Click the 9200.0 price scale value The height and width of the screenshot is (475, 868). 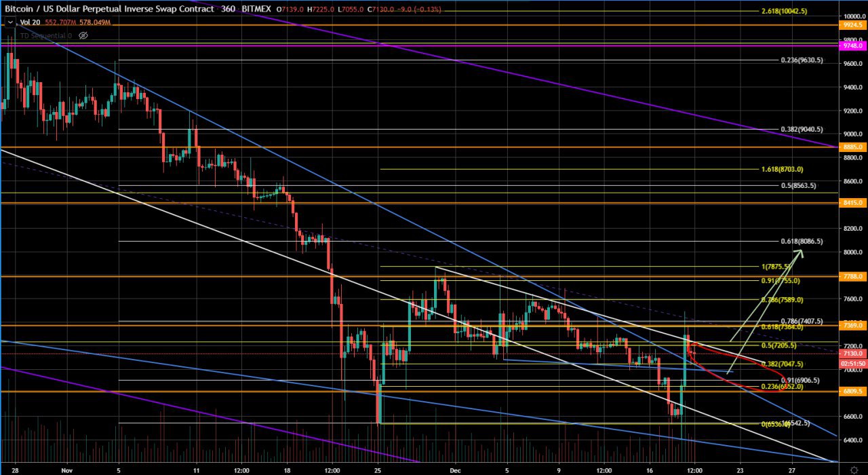[854, 111]
